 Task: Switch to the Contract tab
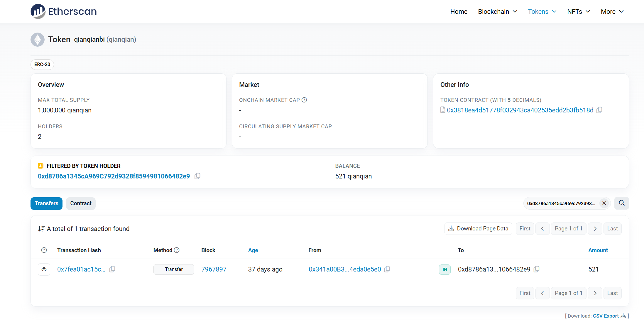click(81, 203)
